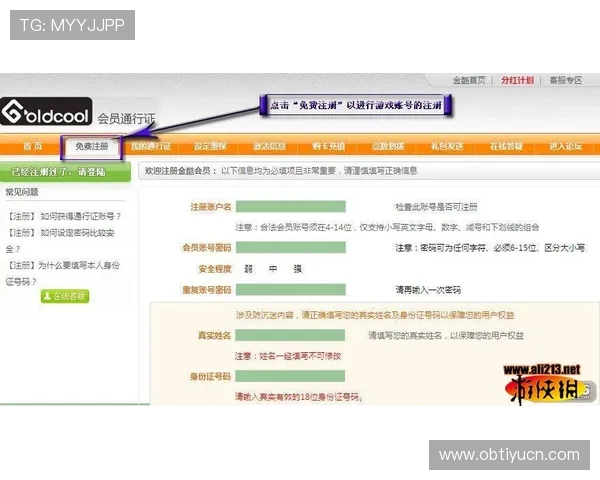Viewport: 600px width, 480px height.
Task: Open the 进入论坛 navigation tab
Action: 566,146
